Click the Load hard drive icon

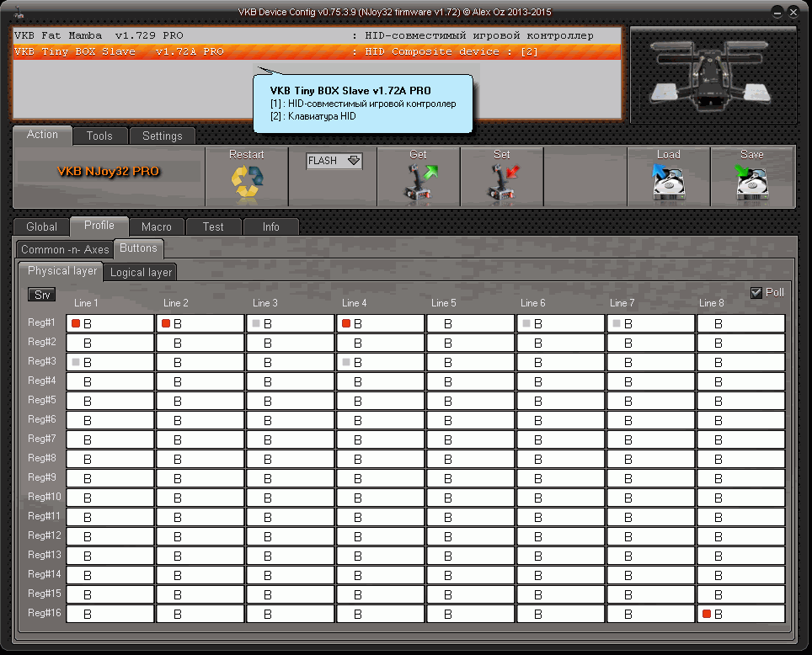(x=668, y=182)
